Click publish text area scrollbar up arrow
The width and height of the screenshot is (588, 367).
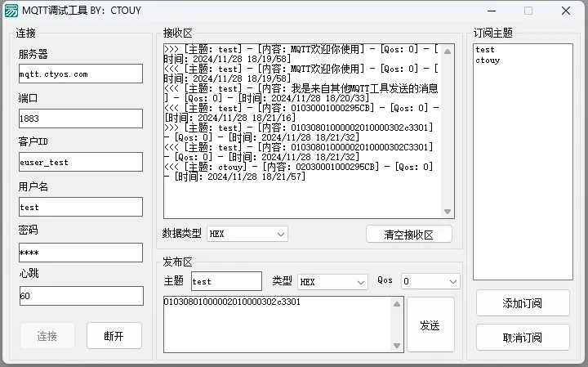(x=397, y=304)
